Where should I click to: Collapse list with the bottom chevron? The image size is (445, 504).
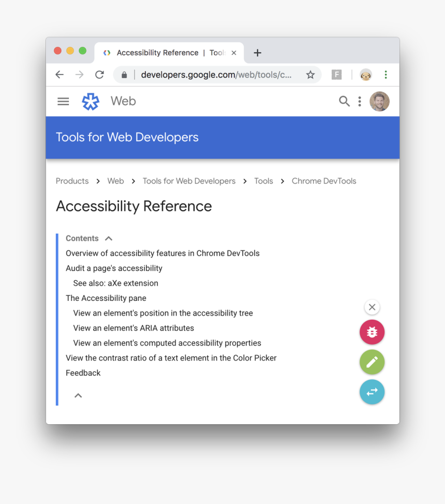(78, 396)
